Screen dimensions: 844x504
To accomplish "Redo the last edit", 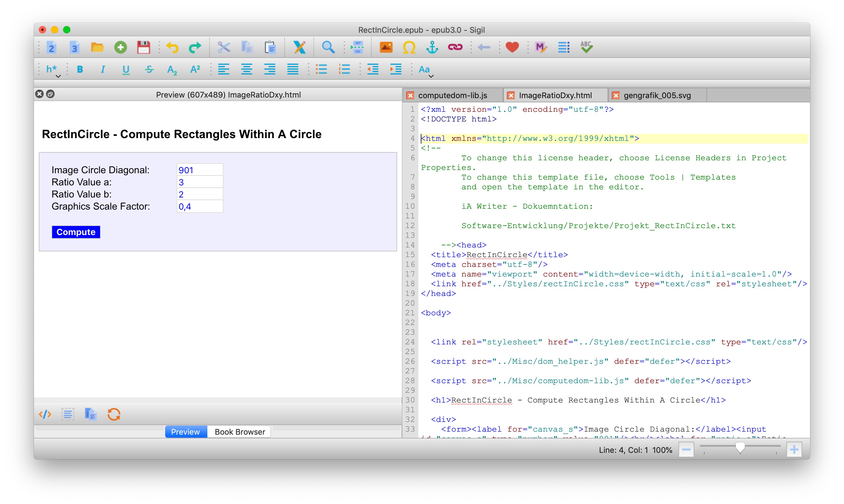I will [195, 47].
